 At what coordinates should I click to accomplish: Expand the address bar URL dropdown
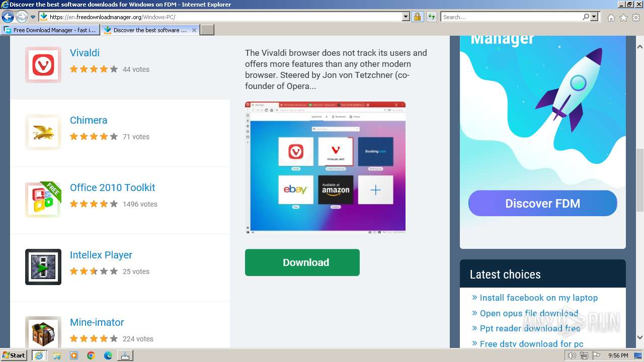406,17
